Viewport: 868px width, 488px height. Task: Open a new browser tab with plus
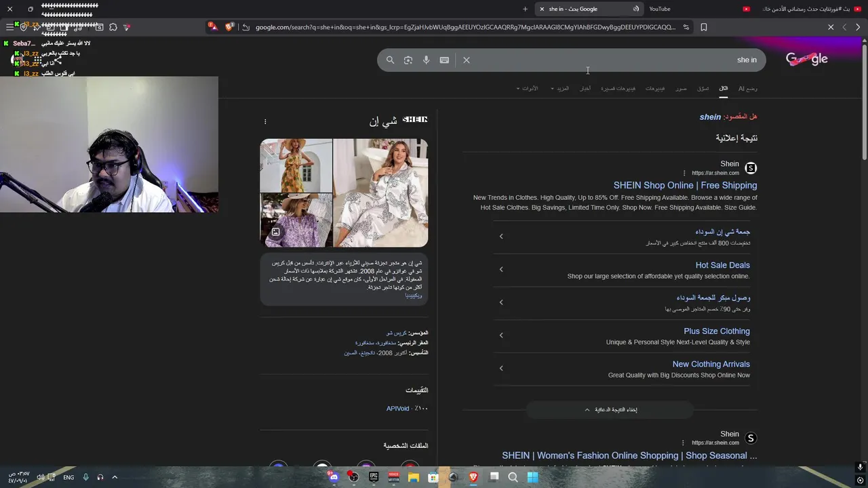(x=525, y=9)
